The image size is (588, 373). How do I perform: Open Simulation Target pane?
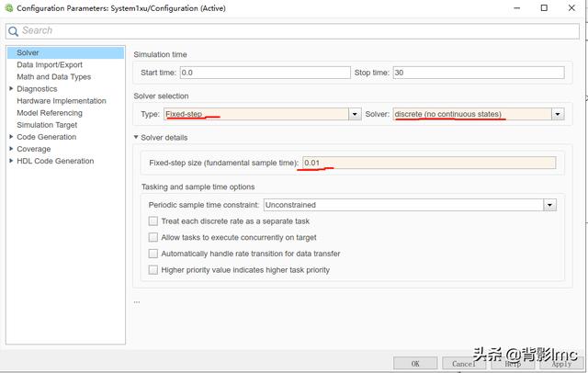coord(47,125)
